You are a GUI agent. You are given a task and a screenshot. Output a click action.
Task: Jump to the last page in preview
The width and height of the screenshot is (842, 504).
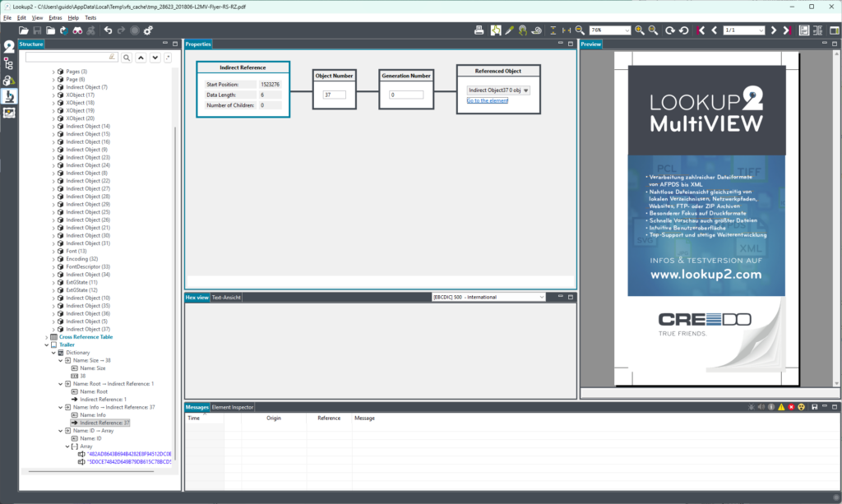pyautogui.click(x=787, y=30)
